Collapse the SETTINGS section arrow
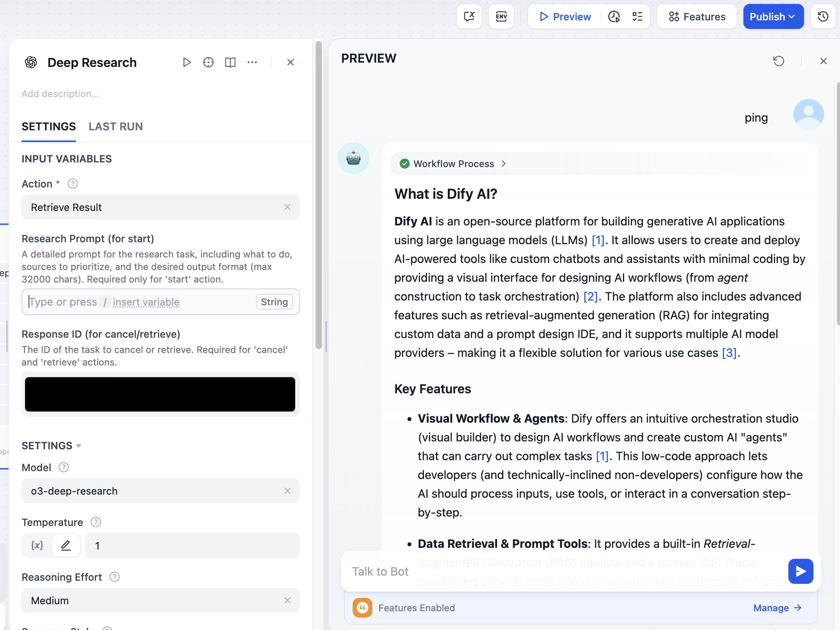840x630 pixels. [x=79, y=446]
